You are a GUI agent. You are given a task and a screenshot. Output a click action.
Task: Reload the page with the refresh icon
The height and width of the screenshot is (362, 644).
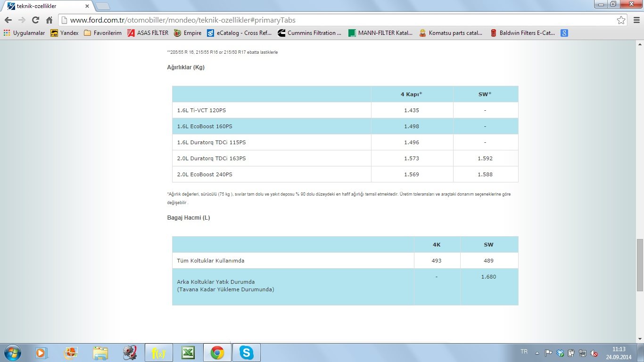(x=35, y=20)
